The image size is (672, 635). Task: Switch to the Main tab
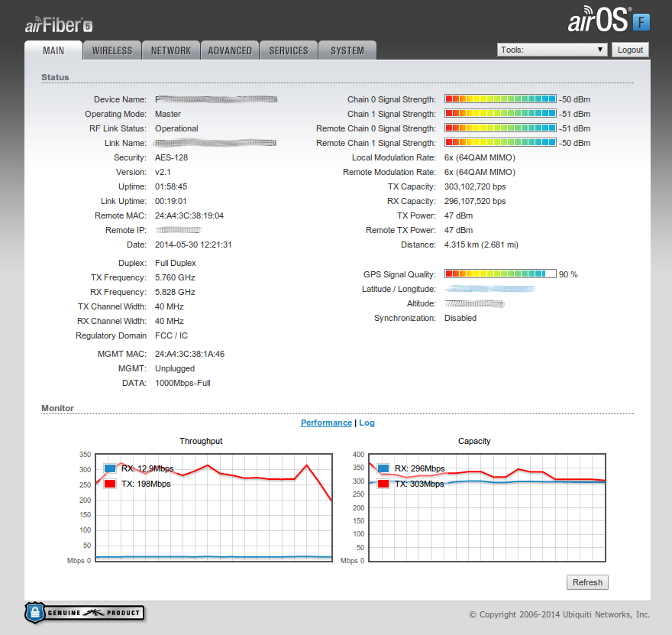click(54, 50)
